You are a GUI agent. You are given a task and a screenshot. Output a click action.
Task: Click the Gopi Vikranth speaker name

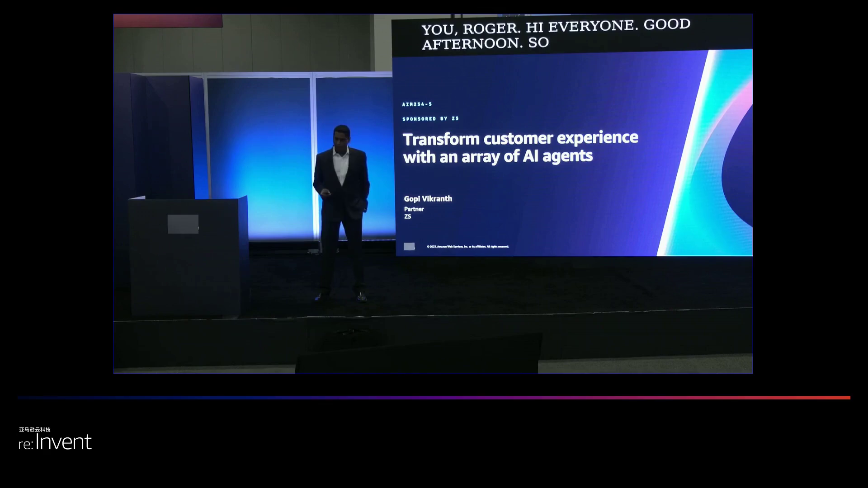pos(428,199)
